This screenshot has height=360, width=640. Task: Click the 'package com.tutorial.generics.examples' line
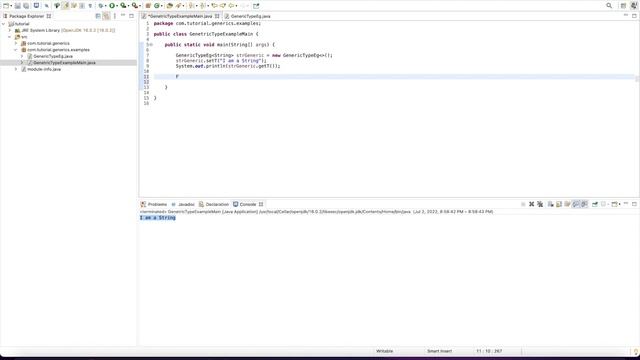coord(207,24)
